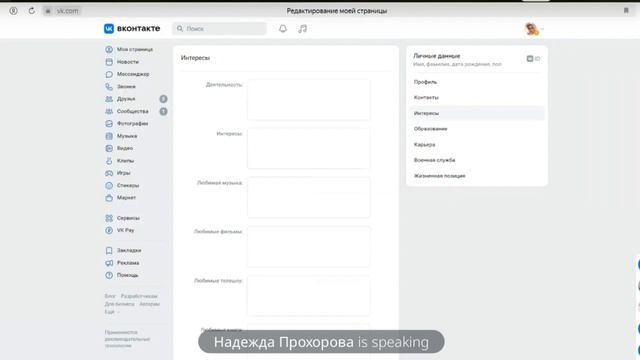Select the Карьера tab
640x360 pixels.
[477, 144]
